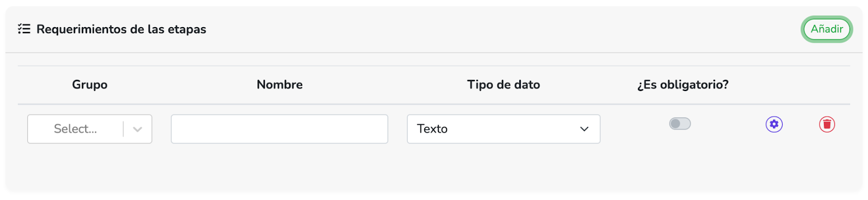The height and width of the screenshot is (200, 868).
Task: Delete the row using red trash icon
Action: [x=827, y=124]
